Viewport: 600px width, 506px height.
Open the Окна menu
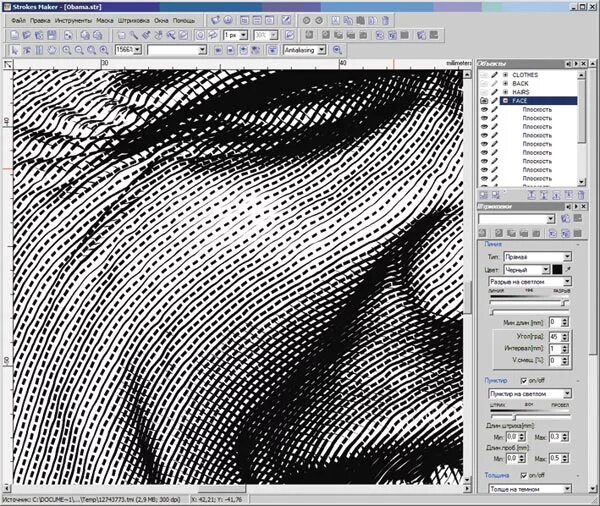click(161, 21)
